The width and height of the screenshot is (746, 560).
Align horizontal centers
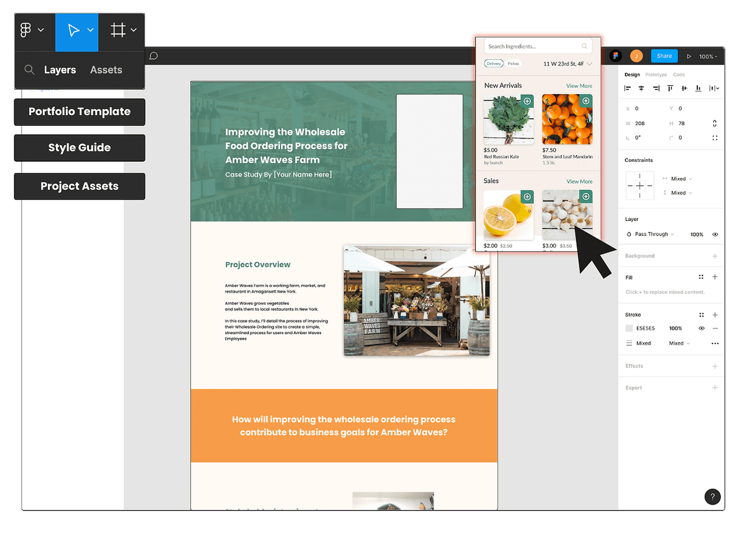[x=641, y=88]
